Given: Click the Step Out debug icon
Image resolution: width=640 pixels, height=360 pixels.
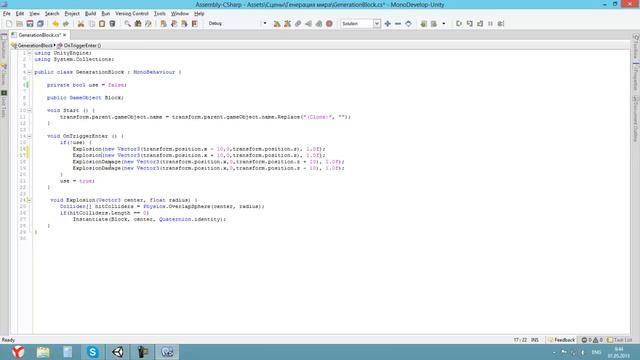Looking at the screenshot, I should pos(480,24).
